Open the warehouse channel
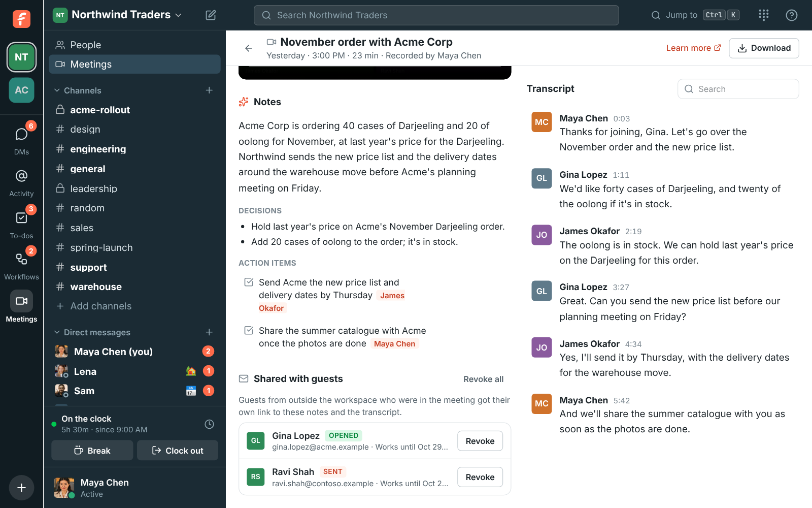This screenshot has width=812, height=508. click(x=134, y=287)
